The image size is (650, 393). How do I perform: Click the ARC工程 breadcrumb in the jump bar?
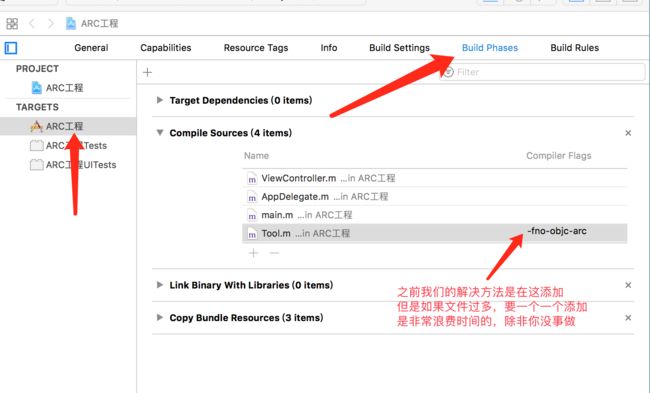(x=92, y=24)
